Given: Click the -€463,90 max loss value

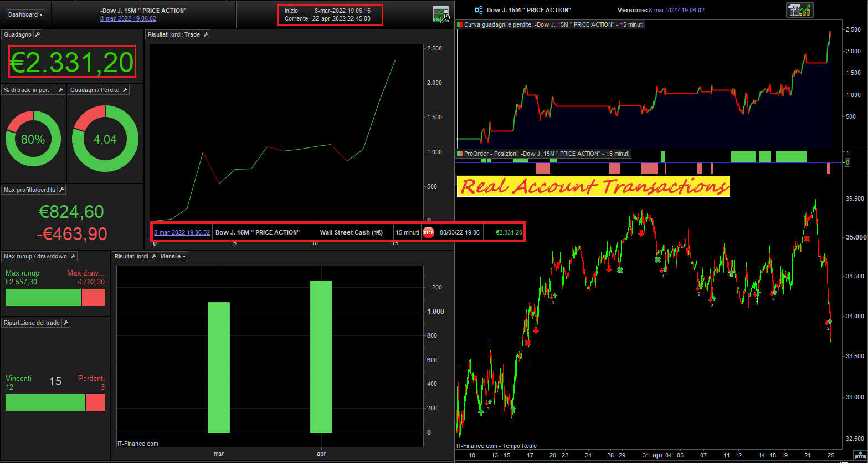Looking at the screenshot, I should (x=71, y=234).
